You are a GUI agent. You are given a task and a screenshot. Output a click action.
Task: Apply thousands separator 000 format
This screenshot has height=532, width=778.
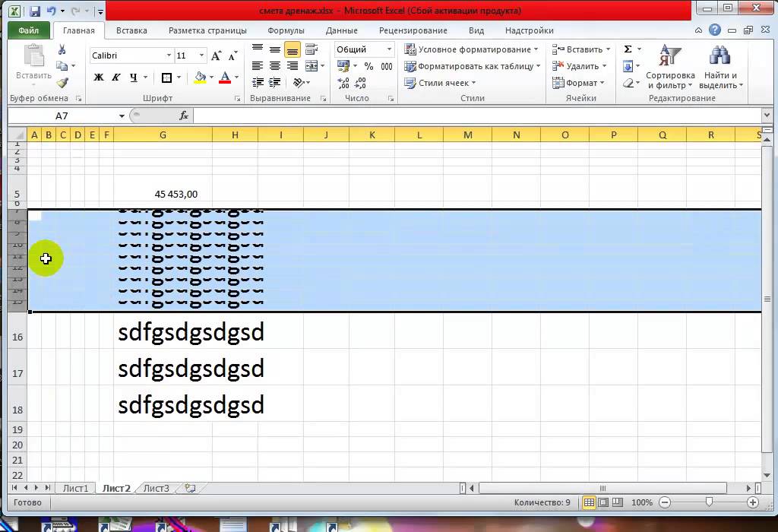click(387, 66)
